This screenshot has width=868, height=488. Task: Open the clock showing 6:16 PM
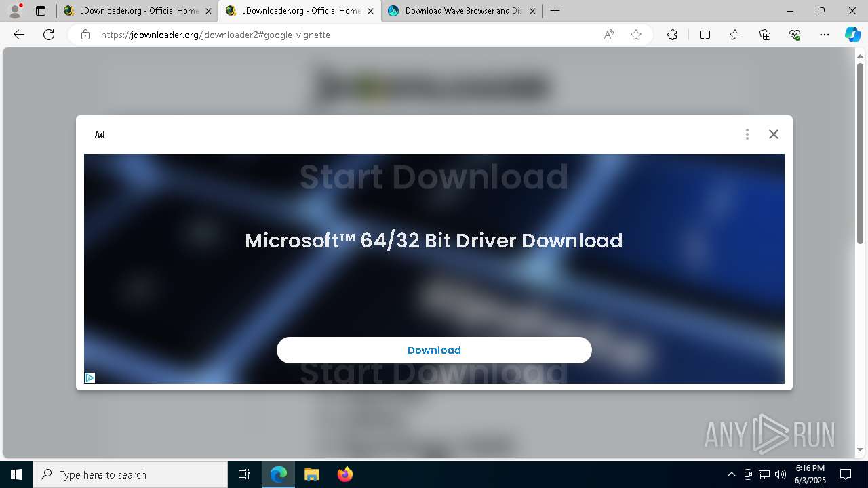[x=810, y=474]
